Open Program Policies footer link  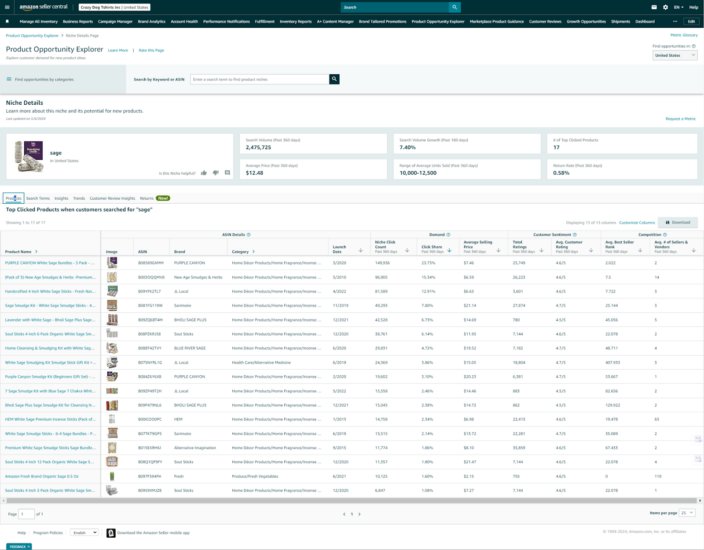[x=48, y=532]
